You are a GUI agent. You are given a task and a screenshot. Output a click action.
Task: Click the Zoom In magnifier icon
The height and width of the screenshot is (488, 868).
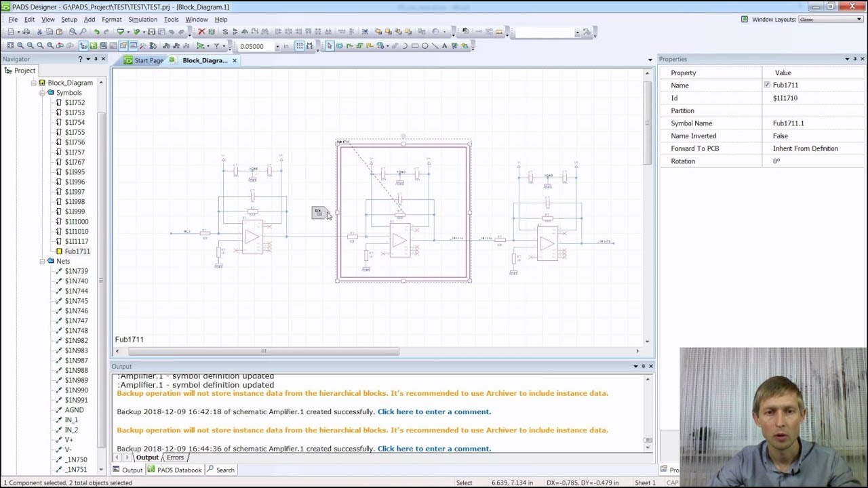[x=20, y=46]
